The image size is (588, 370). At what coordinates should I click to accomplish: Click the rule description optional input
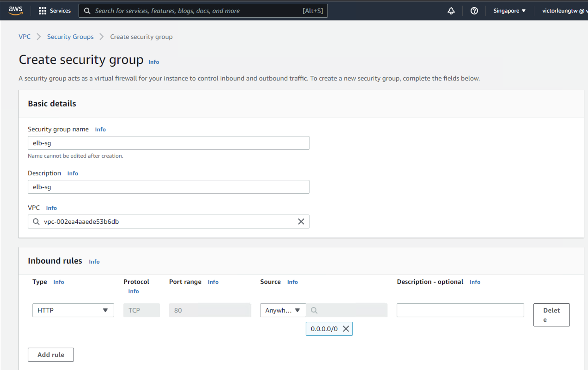coord(460,310)
